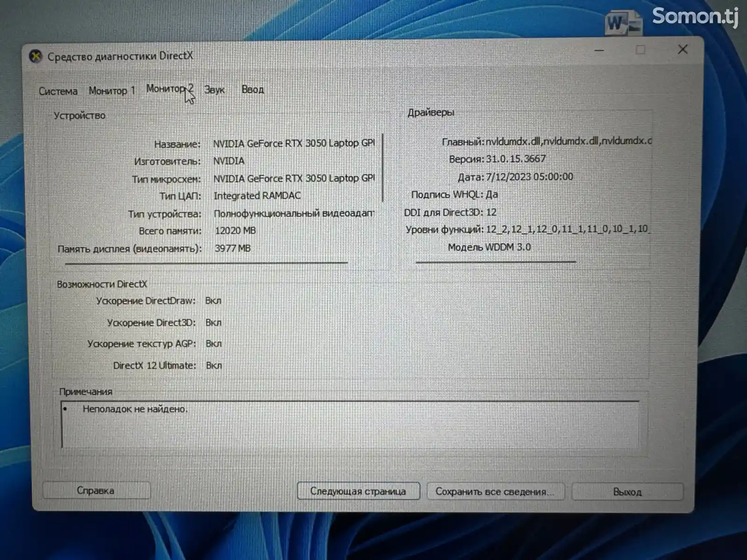
Task: Click the driver version 31.0.15.3667
Action: (516, 159)
